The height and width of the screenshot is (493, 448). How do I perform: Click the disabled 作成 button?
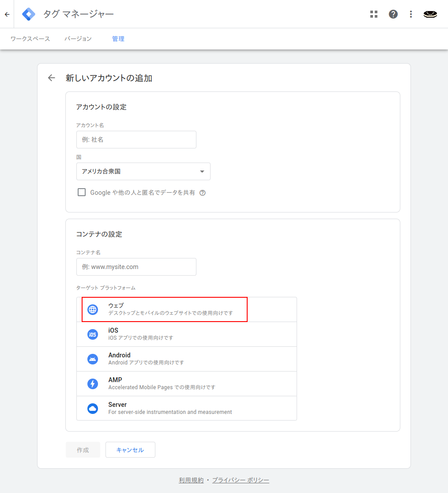pos(83,450)
